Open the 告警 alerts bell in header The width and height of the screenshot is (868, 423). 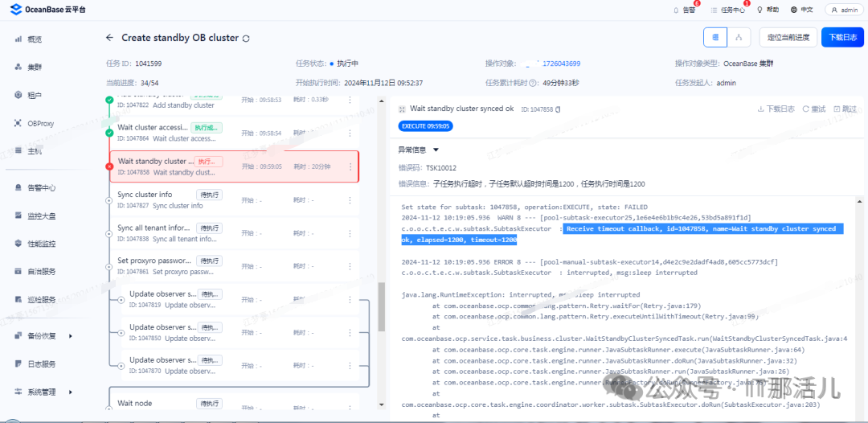pyautogui.click(x=684, y=10)
